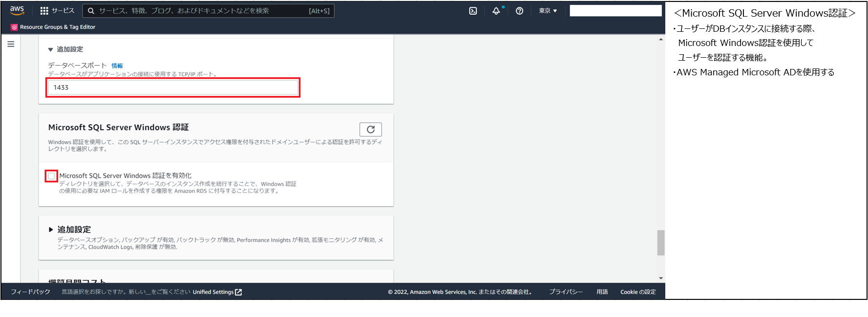Viewport: 868px width, 317px height.
Task: Click the Resource Groups & Tag Editor icon
Action: click(14, 27)
